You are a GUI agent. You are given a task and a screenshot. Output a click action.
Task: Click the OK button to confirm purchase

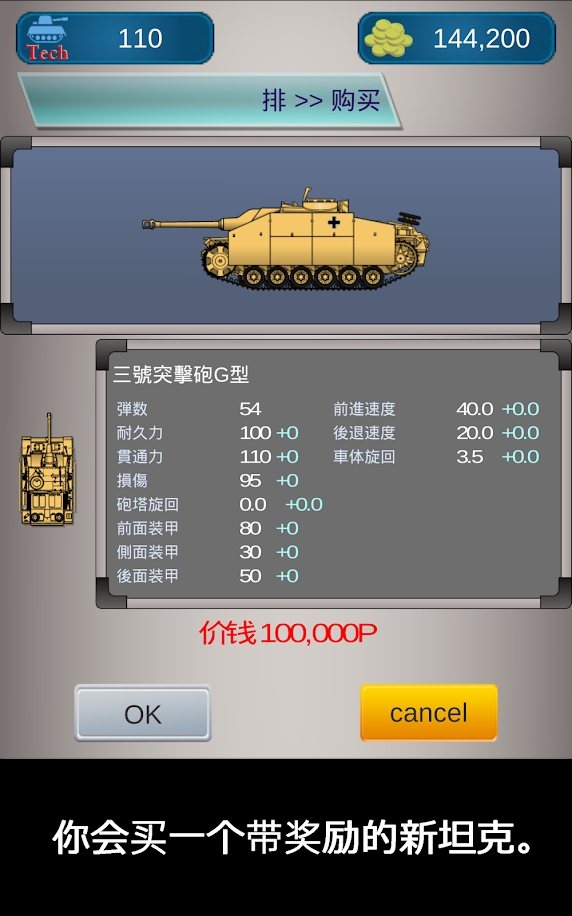[143, 713]
